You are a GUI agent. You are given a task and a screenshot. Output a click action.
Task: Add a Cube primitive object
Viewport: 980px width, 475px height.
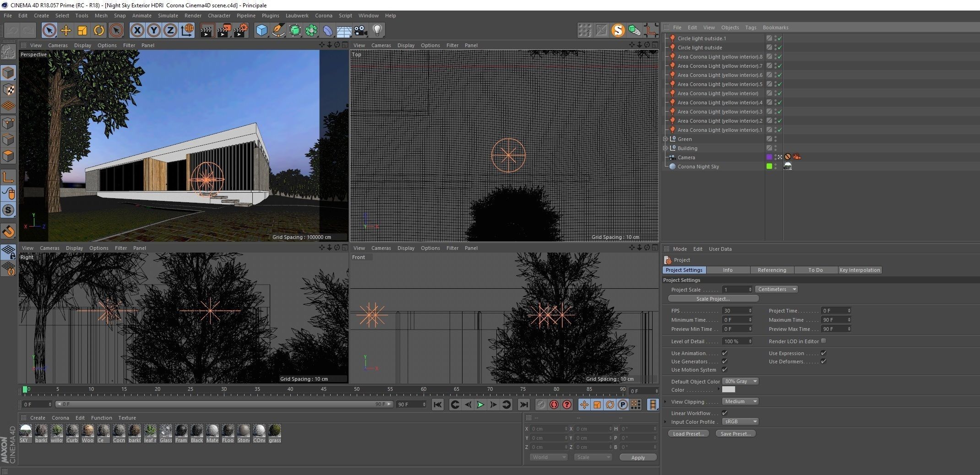click(261, 31)
